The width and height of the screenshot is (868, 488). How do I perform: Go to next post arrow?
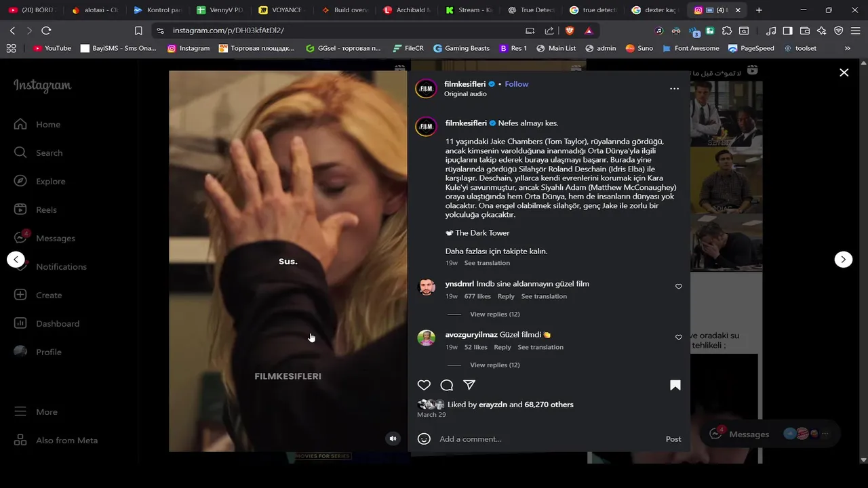pyautogui.click(x=843, y=259)
